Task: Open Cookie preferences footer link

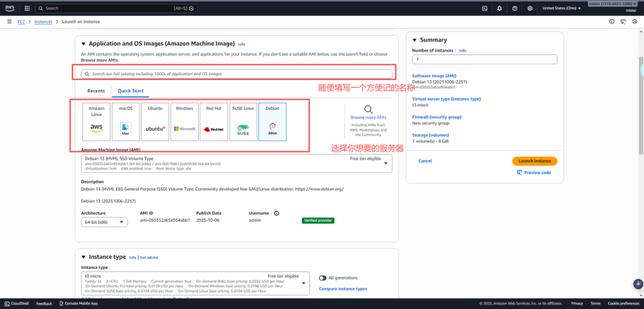Action: click(x=623, y=304)
